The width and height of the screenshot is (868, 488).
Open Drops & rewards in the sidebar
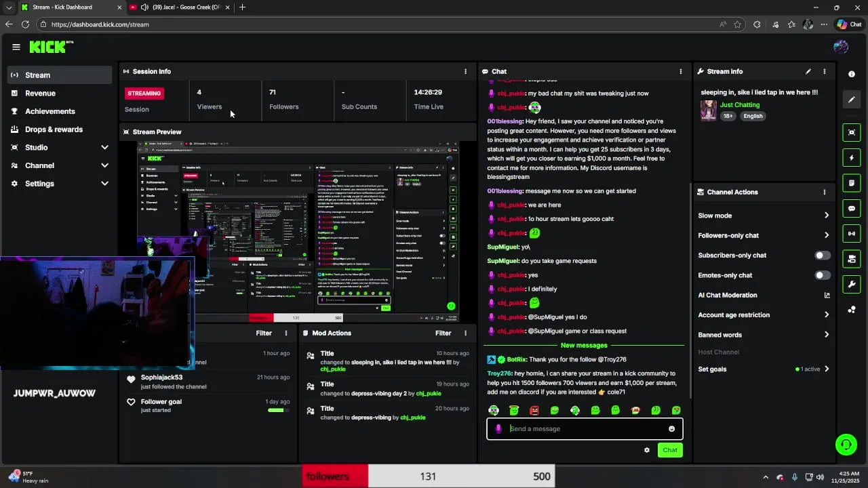click(60, 129)
